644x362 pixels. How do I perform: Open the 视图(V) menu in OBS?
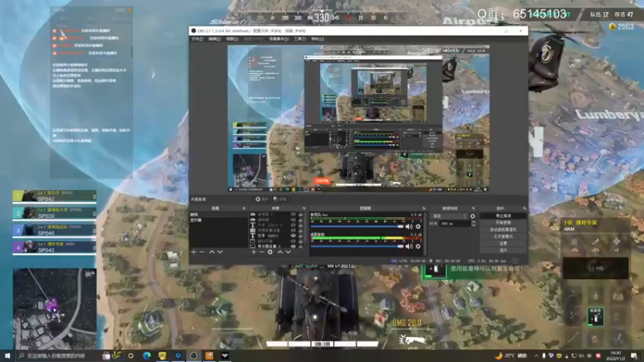point(232,39)
